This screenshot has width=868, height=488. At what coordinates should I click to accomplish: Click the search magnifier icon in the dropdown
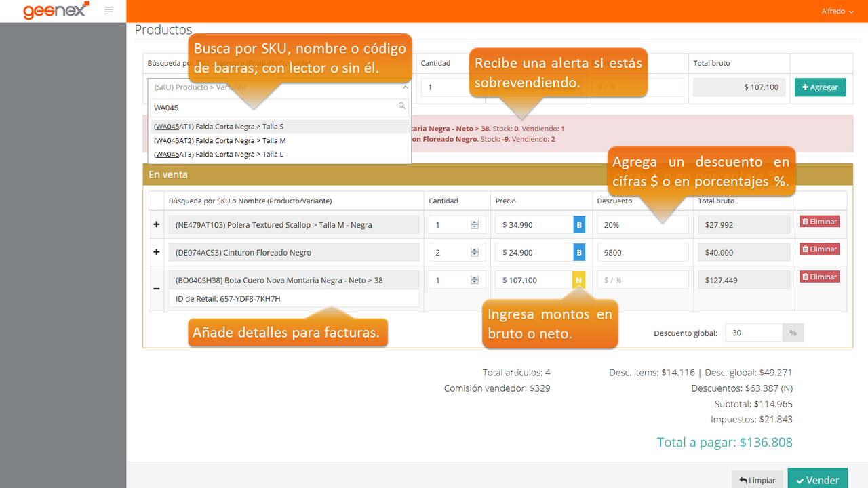tap(401, 106)
